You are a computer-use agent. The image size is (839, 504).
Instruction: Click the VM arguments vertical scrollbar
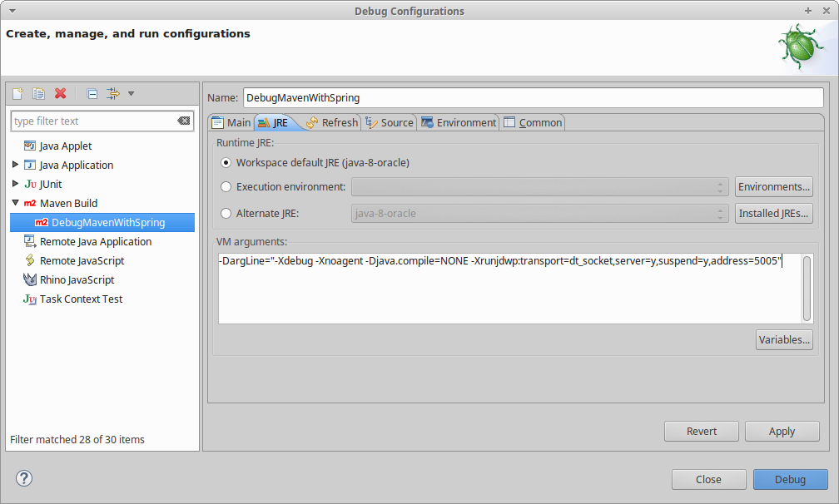click(x=807, y=289)
